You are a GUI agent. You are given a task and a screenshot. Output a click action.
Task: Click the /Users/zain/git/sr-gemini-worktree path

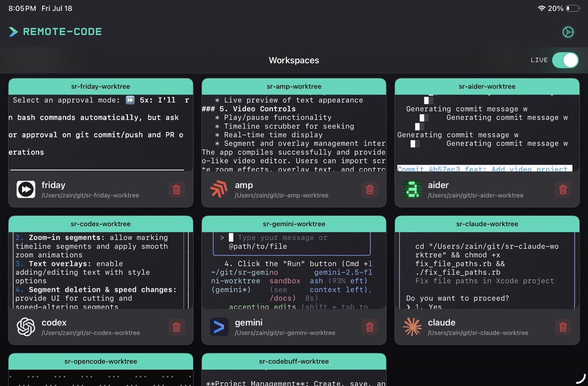pos(285,333)
